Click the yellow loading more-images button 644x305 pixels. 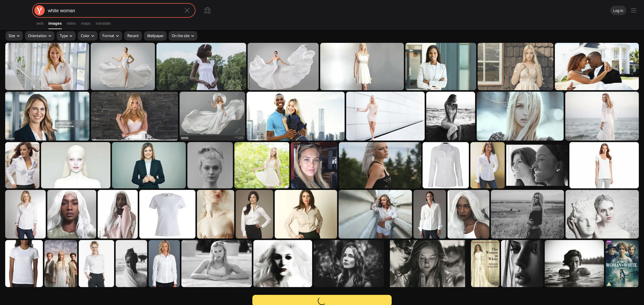pyautogui.click(x=322, y=300)
